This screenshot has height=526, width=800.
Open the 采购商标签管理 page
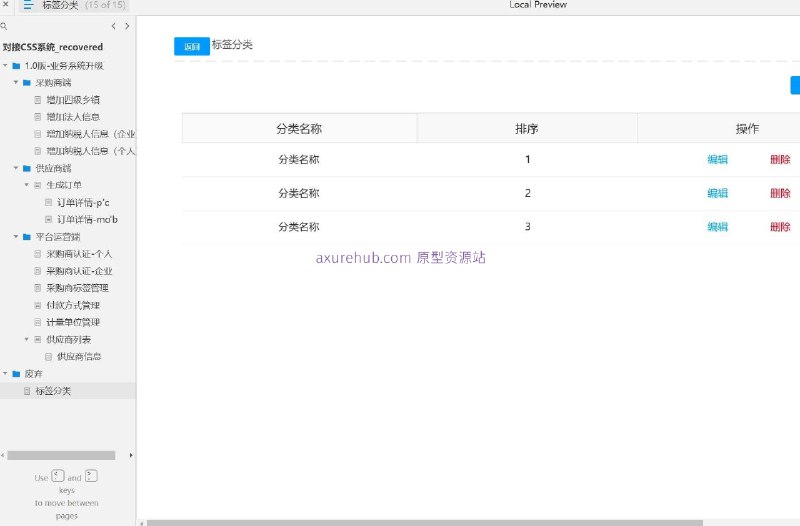coord(78,288)
